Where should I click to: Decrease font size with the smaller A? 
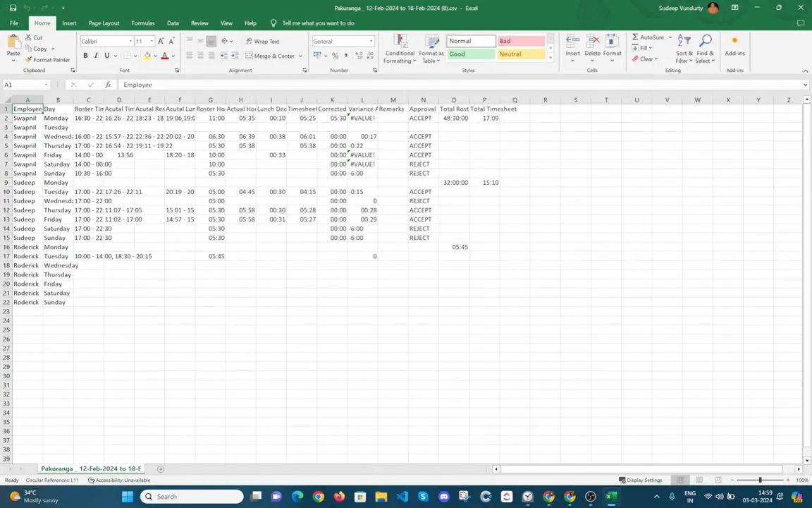tap(171, 41)
